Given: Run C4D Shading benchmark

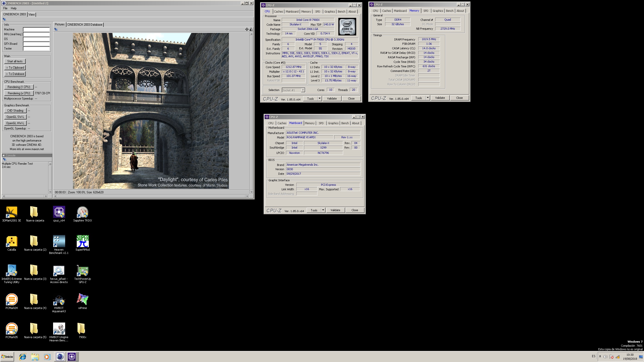Looking at the screenshot, I should tap(15, 111).
